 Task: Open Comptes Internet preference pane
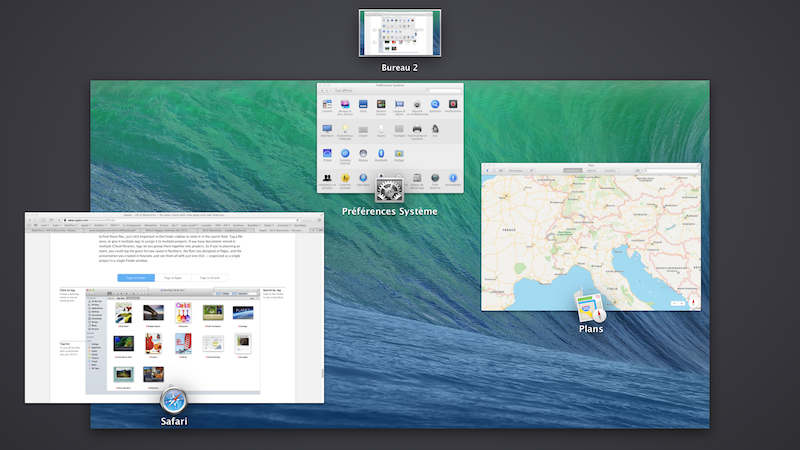pyautogui.click(x=345, y=156)
